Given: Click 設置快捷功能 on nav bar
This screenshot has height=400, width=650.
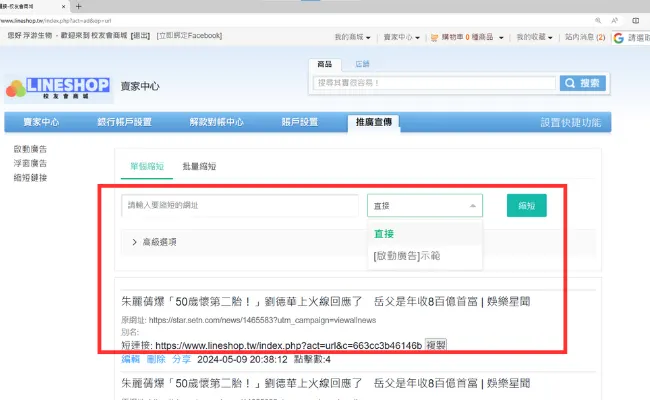Looking at the screenshot, I should (570, 123).
